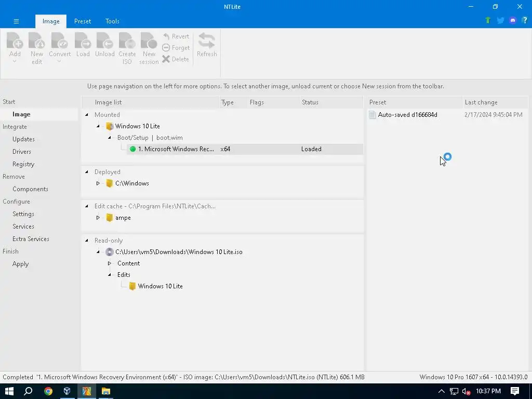Click the Unload image toolbar icon
The image size is (532, 399).
click(x=104, y=41)
